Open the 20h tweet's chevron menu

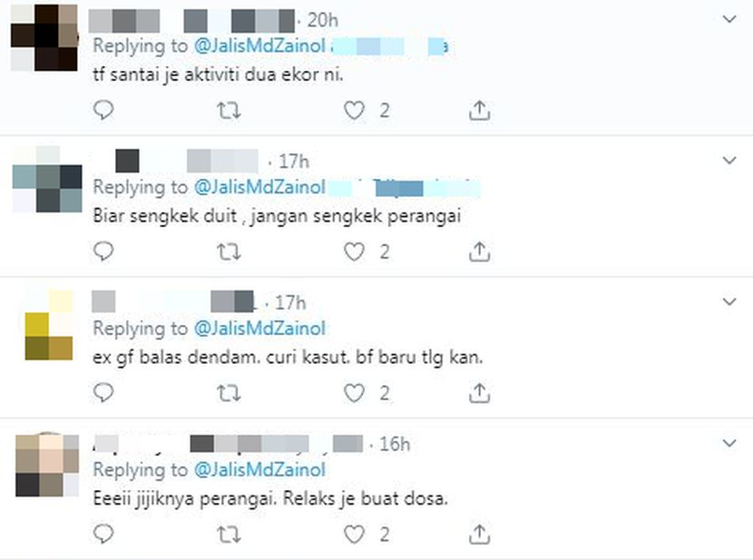click(x=729, y=19)
